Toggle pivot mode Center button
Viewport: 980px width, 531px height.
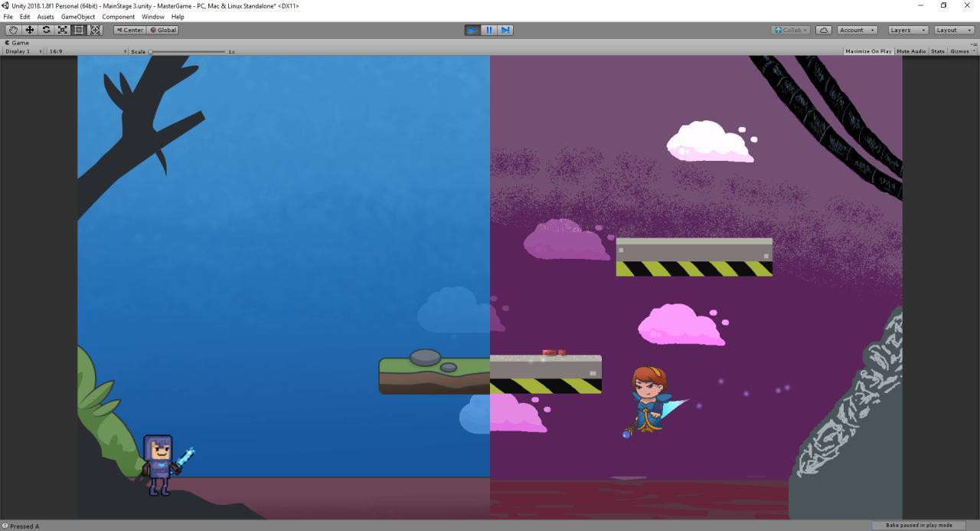tap(130, 30)
